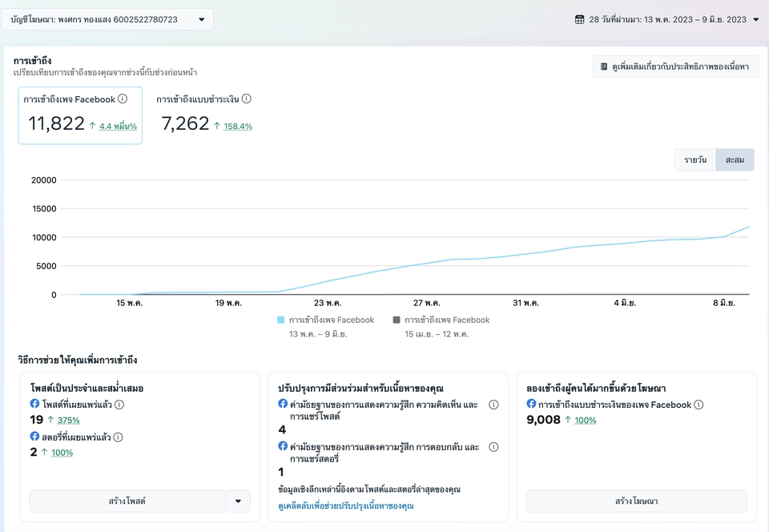Image resolution: width=769 pixels, height=532 pixels.
Task: Switch chart to สะสม view
Action: coord(735,160)
